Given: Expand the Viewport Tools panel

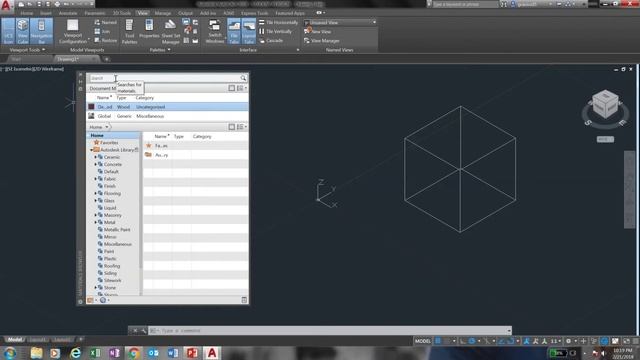Looking at the screenshot, I should pyautogui.click(x=27, y=50).
